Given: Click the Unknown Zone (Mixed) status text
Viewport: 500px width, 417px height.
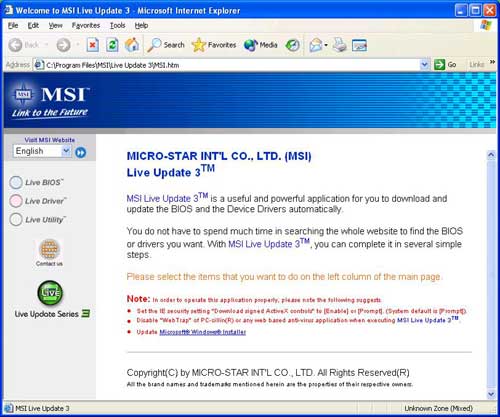Looking at the screenshot, I should pyautogui.click(x=439, y=408).
